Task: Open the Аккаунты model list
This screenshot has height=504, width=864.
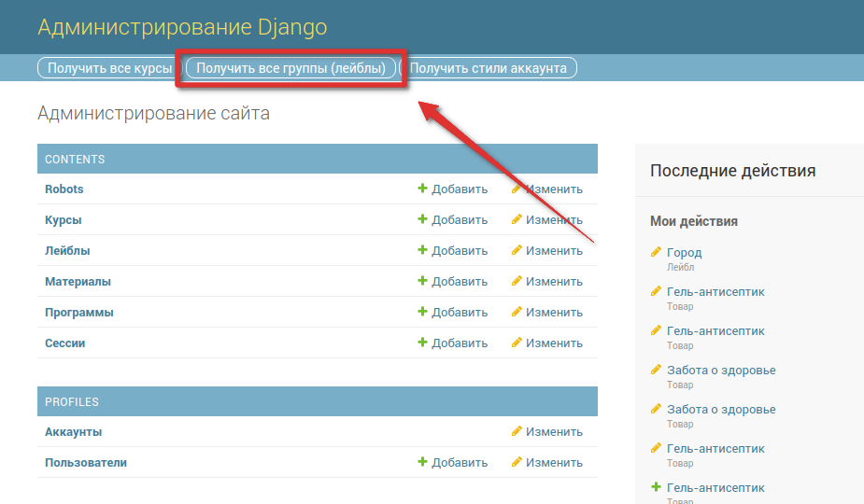Action: pos(73,432)
